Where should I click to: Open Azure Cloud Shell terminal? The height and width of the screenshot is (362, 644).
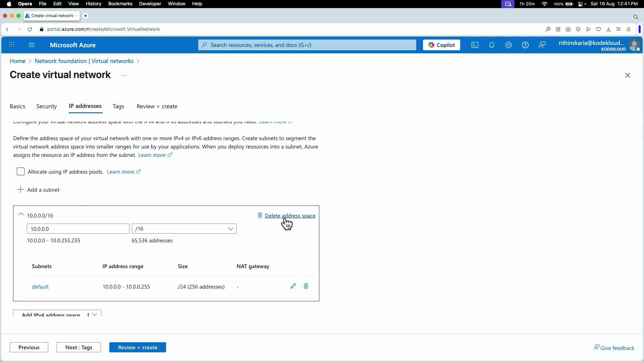click(475, 45)
